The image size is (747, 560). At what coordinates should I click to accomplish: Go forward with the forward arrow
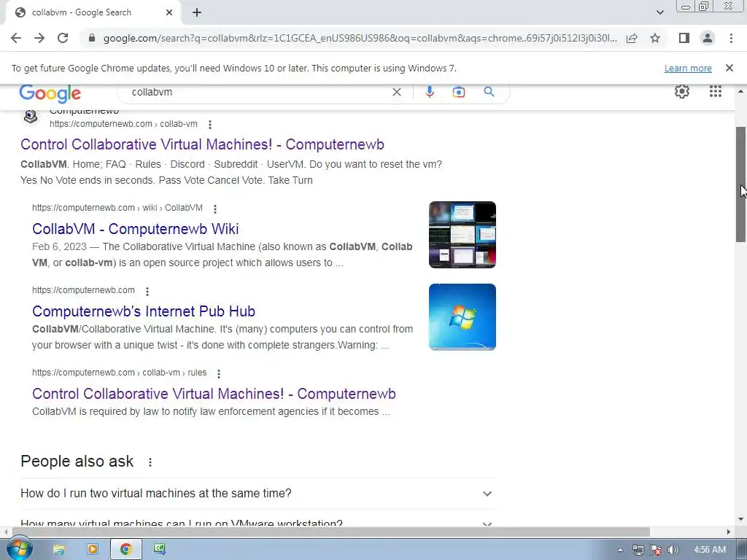[39, 38]
